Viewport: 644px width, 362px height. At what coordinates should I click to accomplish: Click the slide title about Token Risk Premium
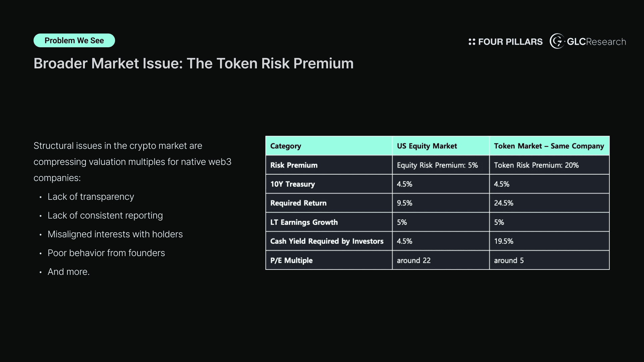(194, 63)
